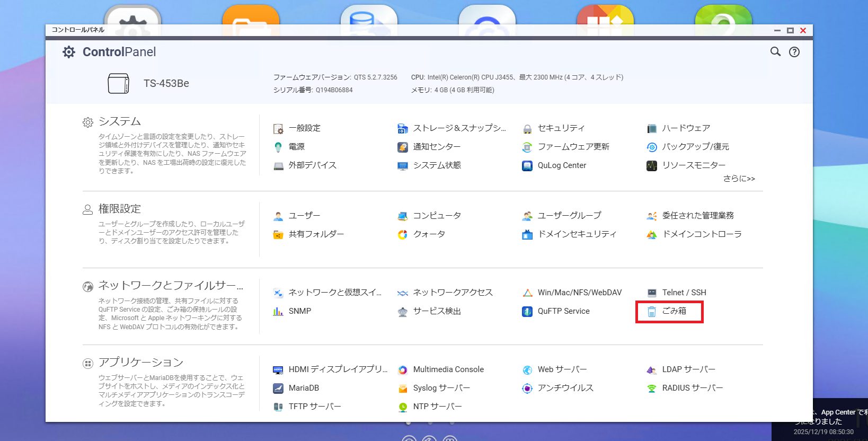The image size is (868, 441).
Task: Maximize the コントロールパネル window
Action: (x=790, y=31)
